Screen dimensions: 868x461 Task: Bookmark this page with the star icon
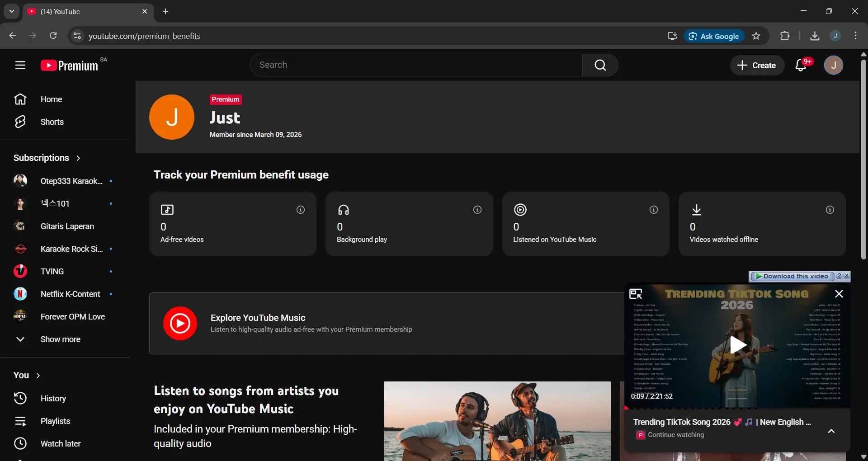click(756, 36)
